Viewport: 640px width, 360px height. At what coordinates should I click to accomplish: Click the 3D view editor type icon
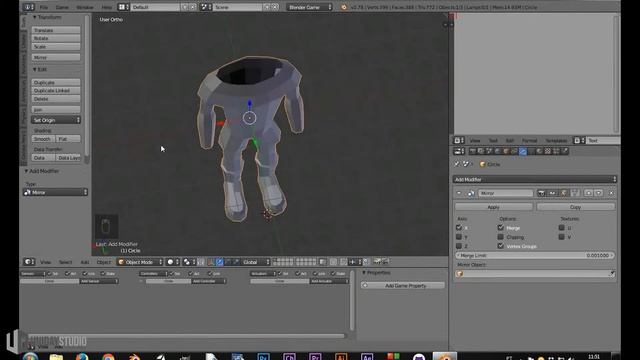pos(29,262)
